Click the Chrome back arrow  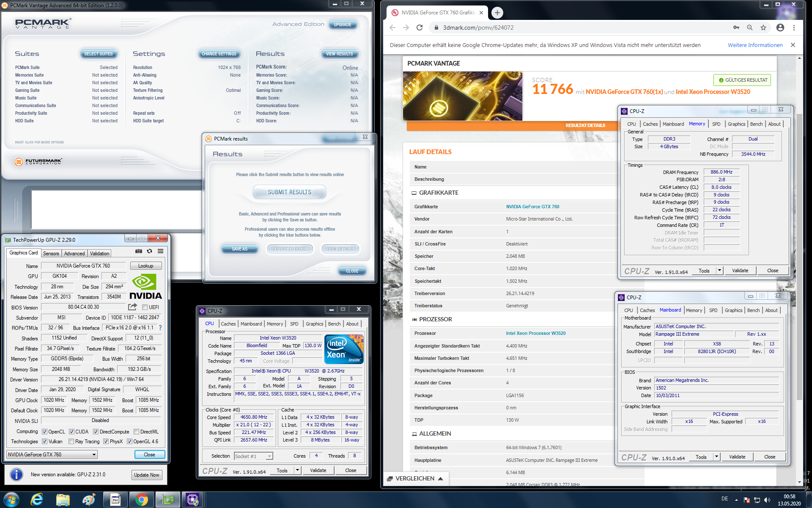392,28
